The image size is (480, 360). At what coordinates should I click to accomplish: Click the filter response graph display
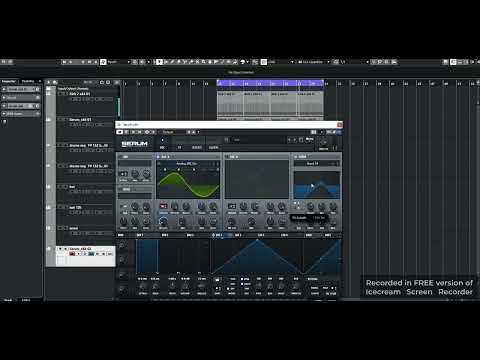(317, 185)
